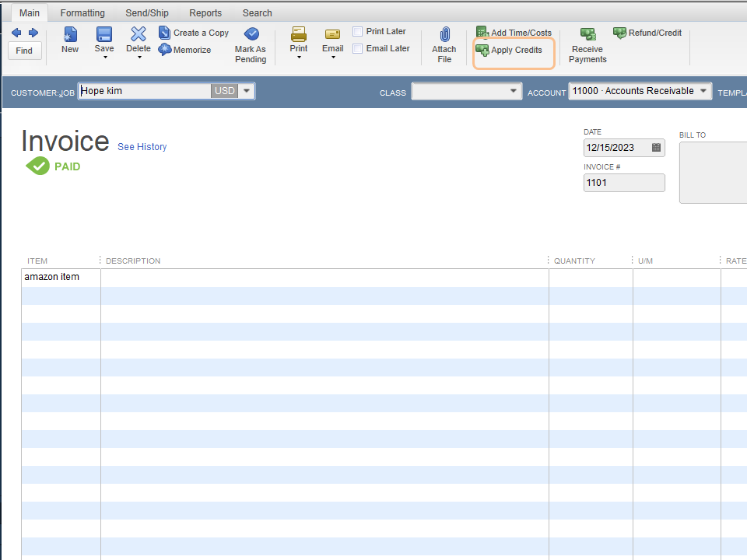The height and width of the screenshot is (560, 747).
Task: Expand the Accounts Receivable account dropdown
Action: [703, 91]
